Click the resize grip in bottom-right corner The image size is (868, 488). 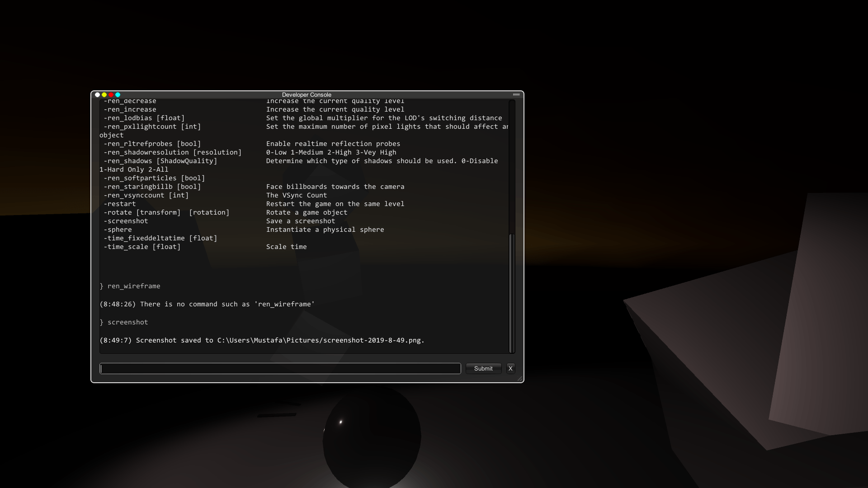521,380
